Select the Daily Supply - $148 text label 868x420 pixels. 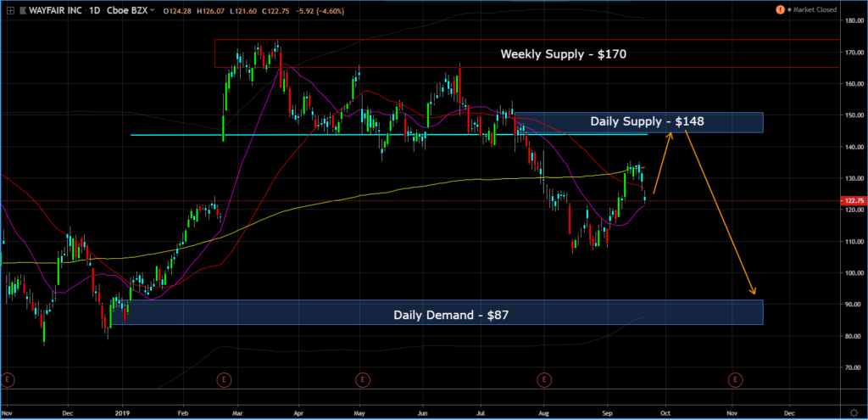tap(647, 121)
